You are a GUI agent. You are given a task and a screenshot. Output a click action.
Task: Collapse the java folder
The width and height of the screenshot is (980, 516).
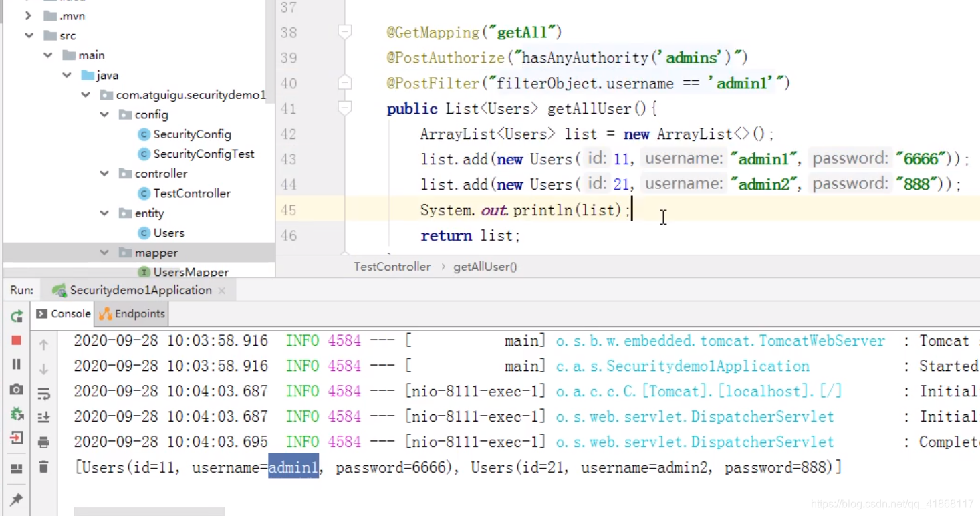(x=67, y=75)
